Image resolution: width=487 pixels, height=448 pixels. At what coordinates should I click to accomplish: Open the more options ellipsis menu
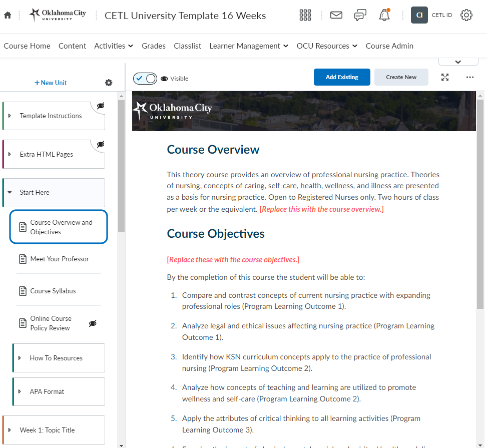469,77
